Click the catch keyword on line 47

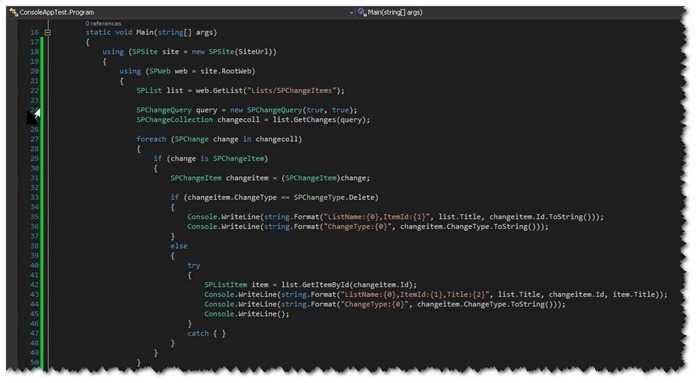point(198,333)
